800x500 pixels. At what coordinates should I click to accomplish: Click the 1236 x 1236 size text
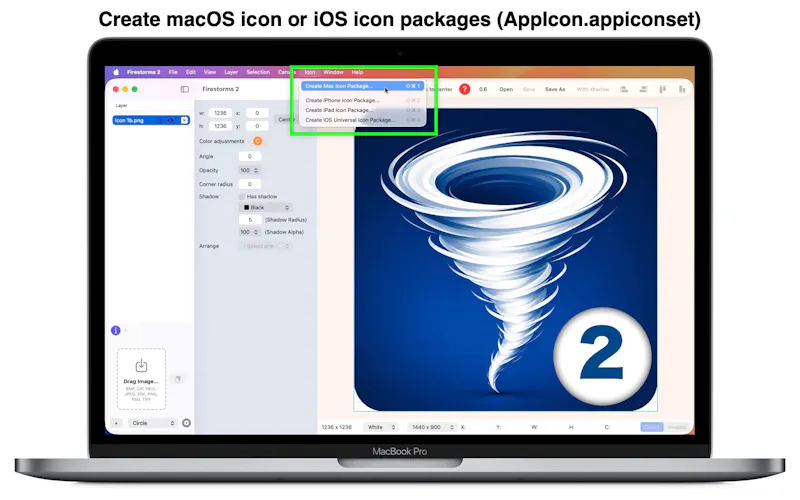[x=336, y=427]
